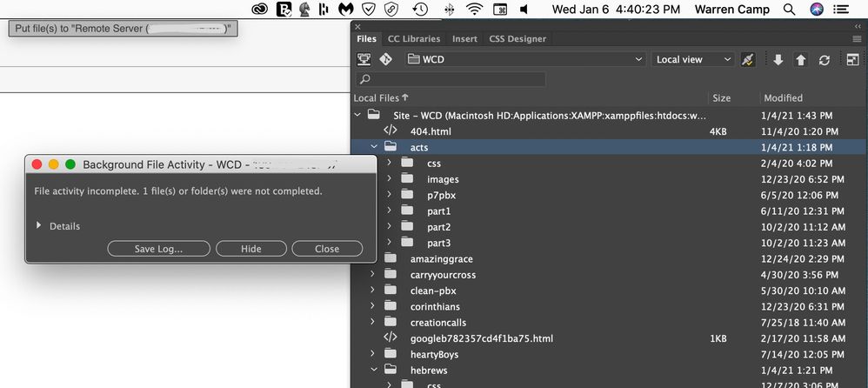The height and width of the screenshot is (388, 868).
Task: Click the Time Machine menu bar icon
Action: [420, 9]
